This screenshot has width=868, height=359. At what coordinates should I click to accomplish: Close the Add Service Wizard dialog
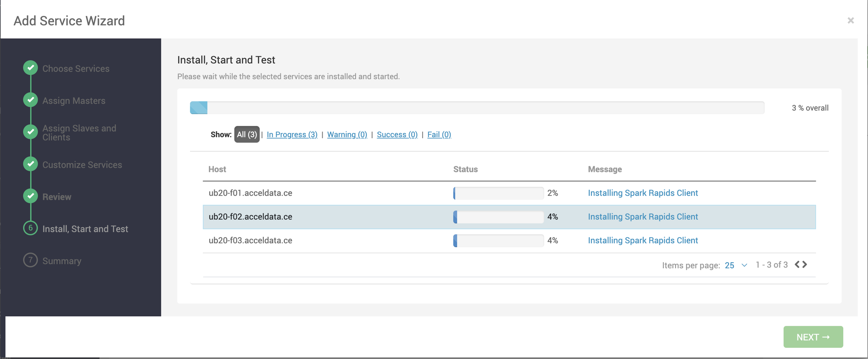pyautogui.click(x=850, y=21)
